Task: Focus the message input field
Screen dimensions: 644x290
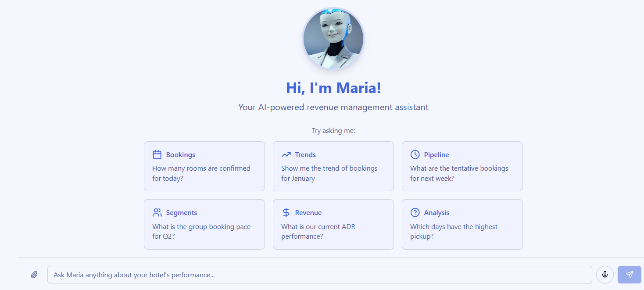Action: [320, 274]
